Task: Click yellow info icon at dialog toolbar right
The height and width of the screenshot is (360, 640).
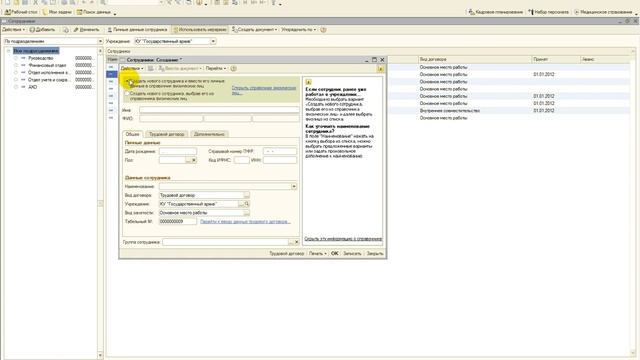Action: 380,69
